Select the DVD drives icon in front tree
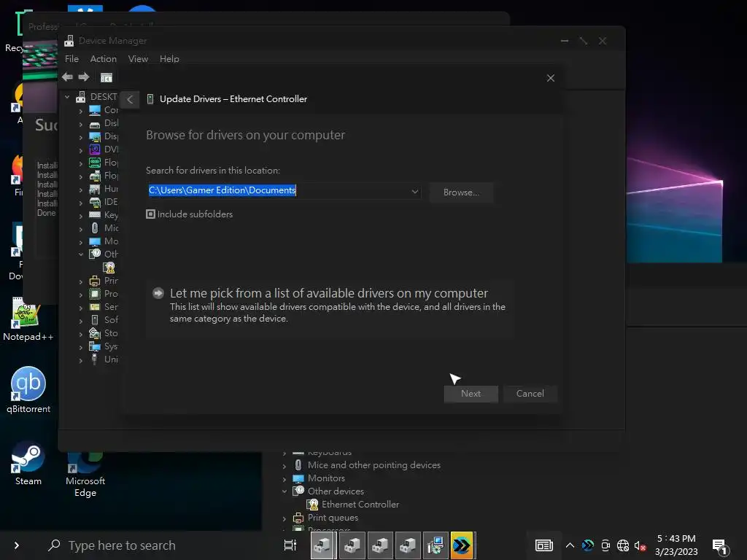 tap(95, 149)
